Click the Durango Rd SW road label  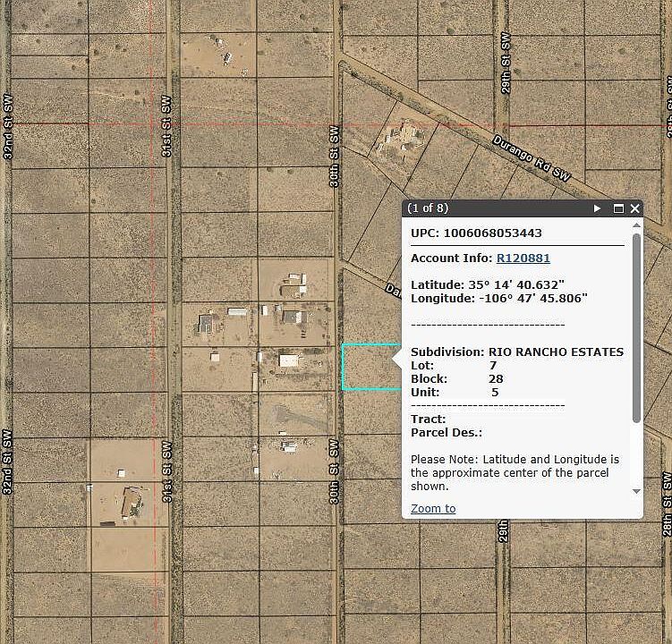pyautogui.click(x=532, y=158)
